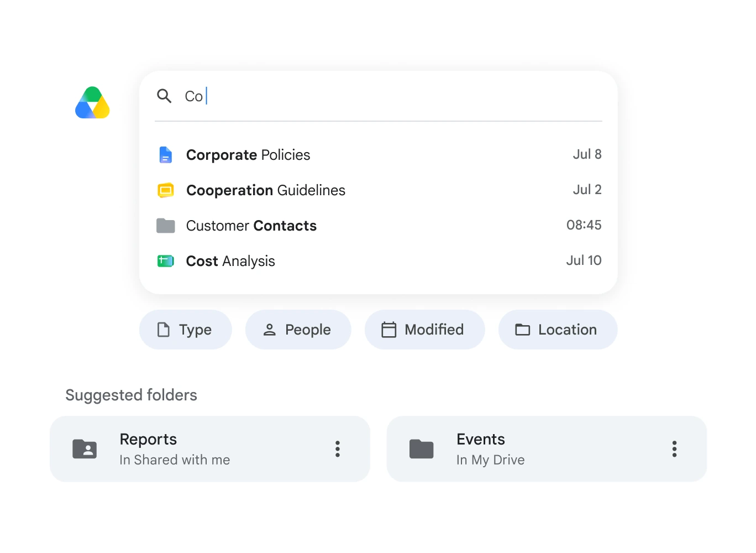Select the Cooperation Guidelines search result
This screenshot has height=553, width=756.
coord(379,190)
